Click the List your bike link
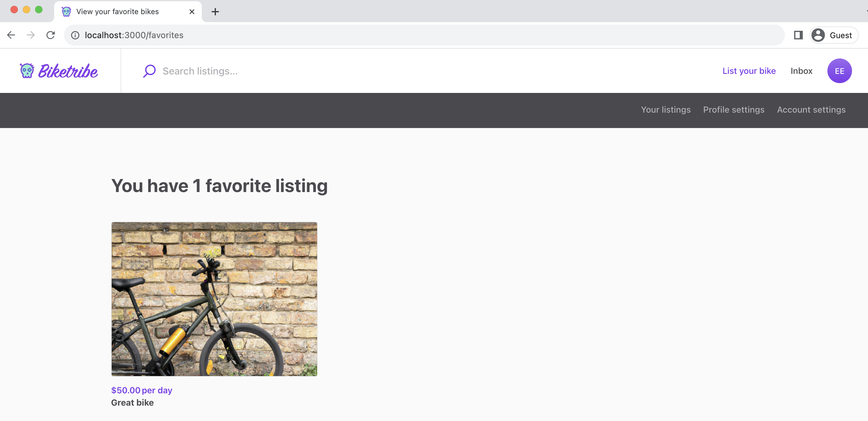This screenshot has width=868, height=421. click(x=749, y=70)
